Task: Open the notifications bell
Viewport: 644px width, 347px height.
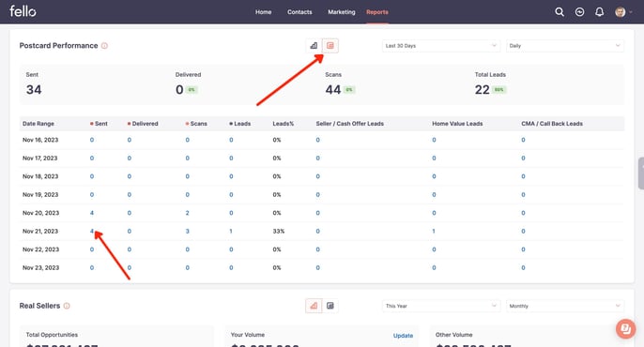Action: click(599, 12)
